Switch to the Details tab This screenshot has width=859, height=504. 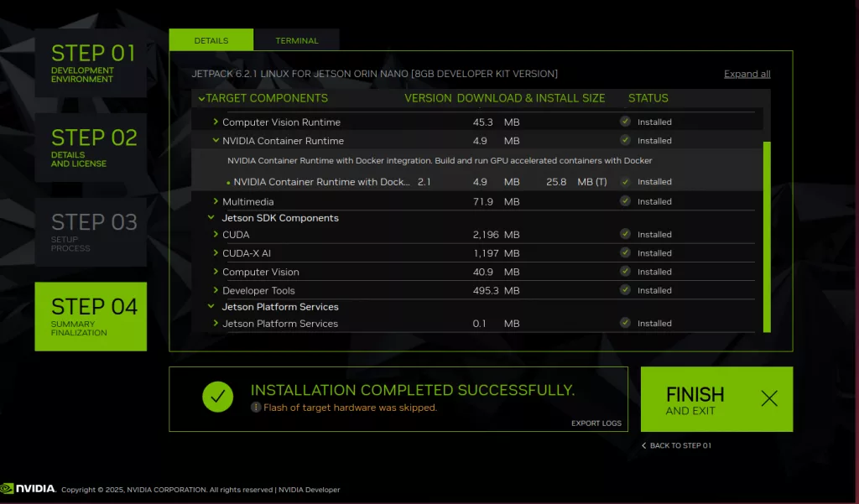(211, 40)
